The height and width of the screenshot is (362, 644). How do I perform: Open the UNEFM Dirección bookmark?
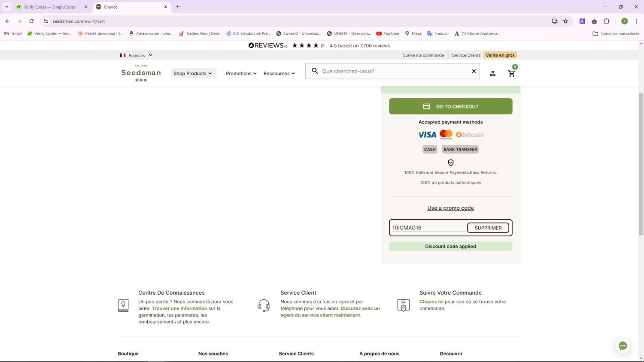tap(349, 33)
